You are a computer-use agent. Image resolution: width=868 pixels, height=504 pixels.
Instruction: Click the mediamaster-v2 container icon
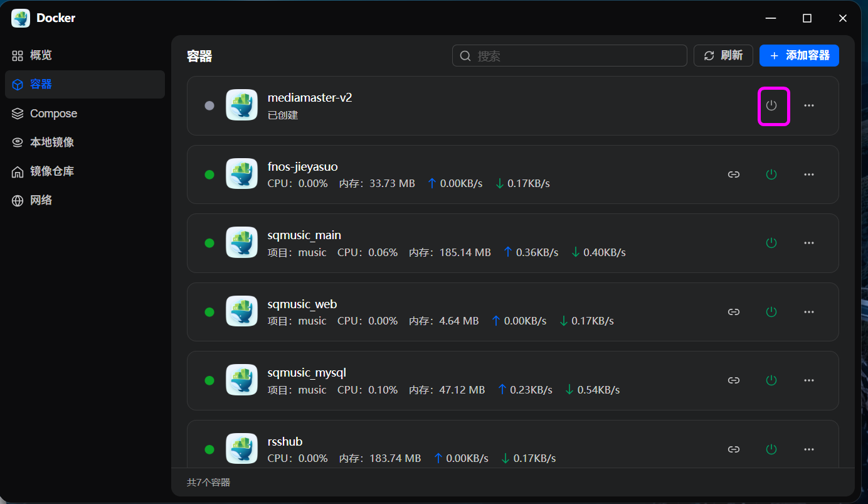[x=241, y=105]
